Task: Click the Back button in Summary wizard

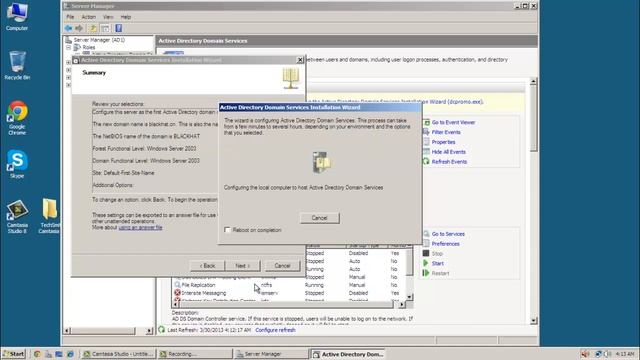Action: (x=207, y=266)
